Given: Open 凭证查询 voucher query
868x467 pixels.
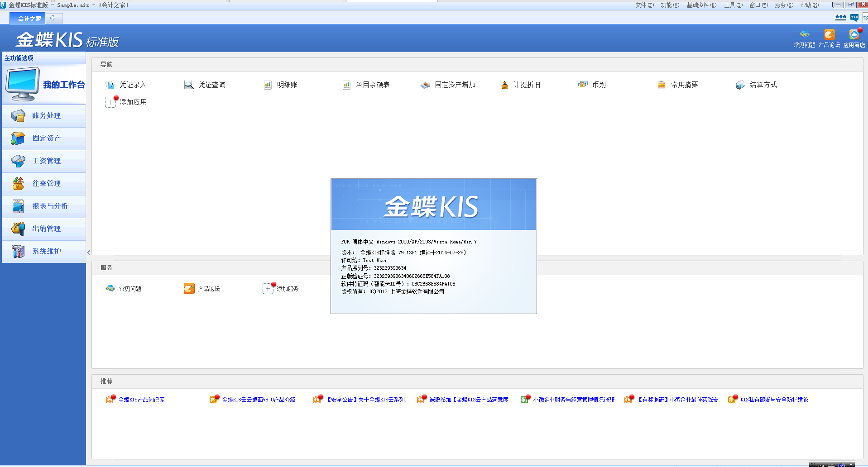Looking at the screenshot, I should 189,85.
